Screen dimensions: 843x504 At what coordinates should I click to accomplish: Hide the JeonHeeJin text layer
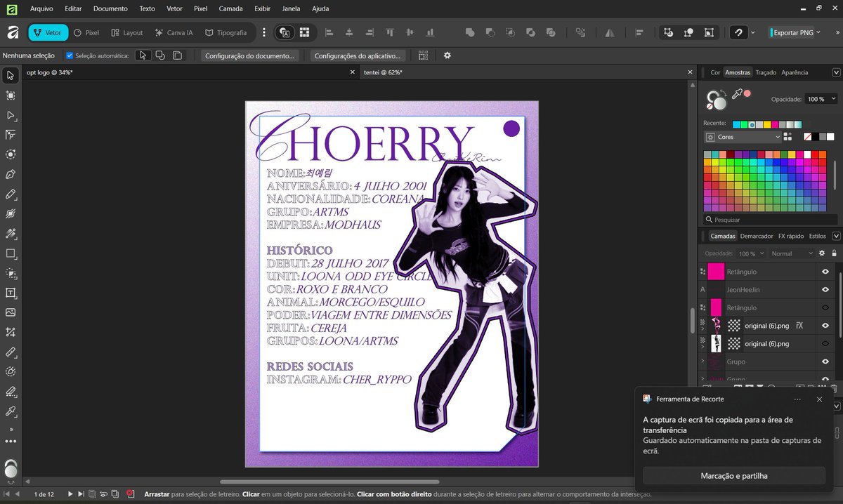pyautogui.click(x=825, y=289)
